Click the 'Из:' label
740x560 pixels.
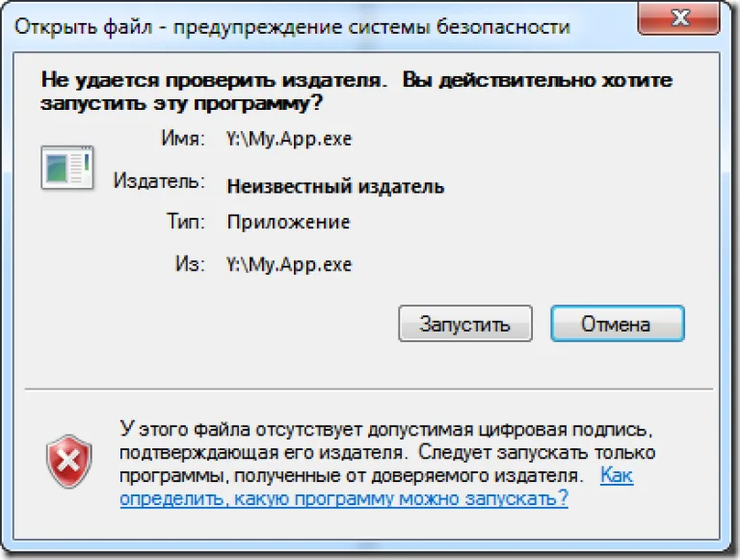pyautogui.click(x=190, y=264)
